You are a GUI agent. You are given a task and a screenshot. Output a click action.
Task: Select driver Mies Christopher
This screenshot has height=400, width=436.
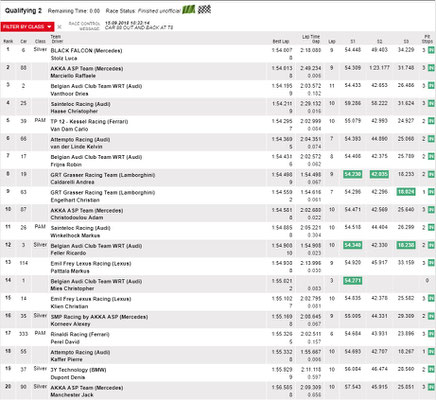[x=72, y=289]
